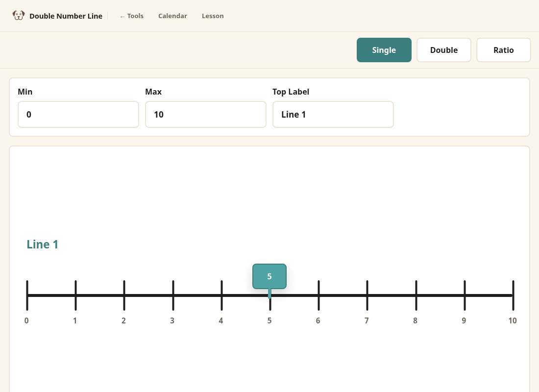Go back to Tools
539x392 pixels.
[x=132, y=16]
